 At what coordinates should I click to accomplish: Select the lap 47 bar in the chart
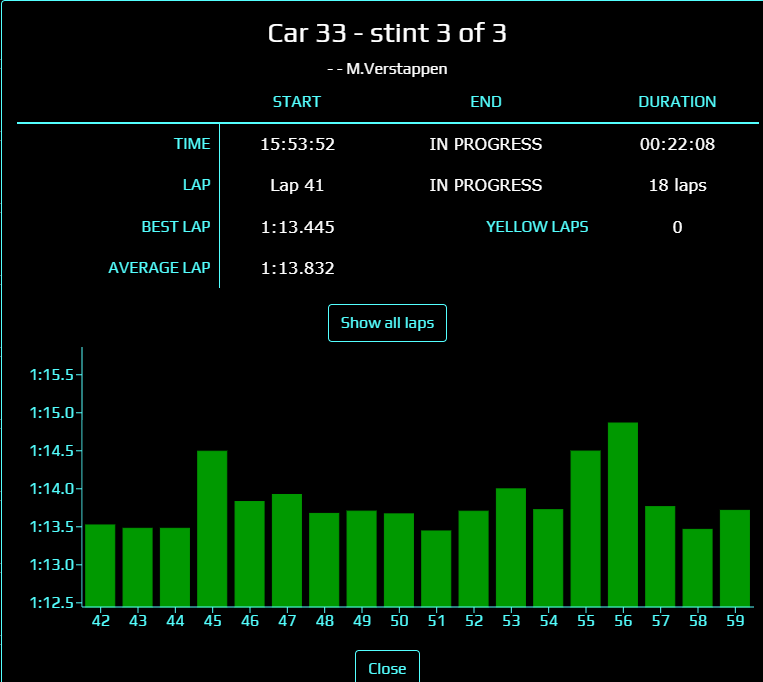pos(287,550)
